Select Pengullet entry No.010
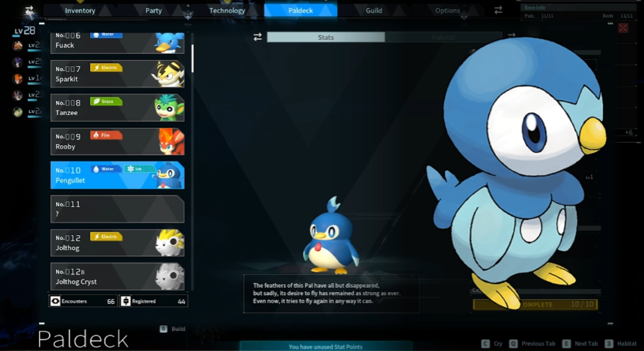644x351 pixels. tap(117, 175)
